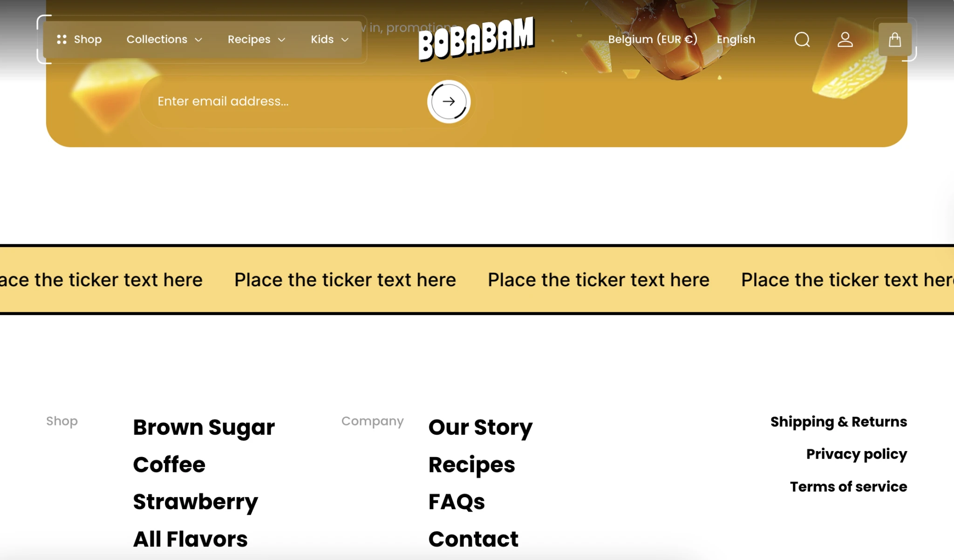Go to the Coffee flavor link

click(x=169, y=465)
